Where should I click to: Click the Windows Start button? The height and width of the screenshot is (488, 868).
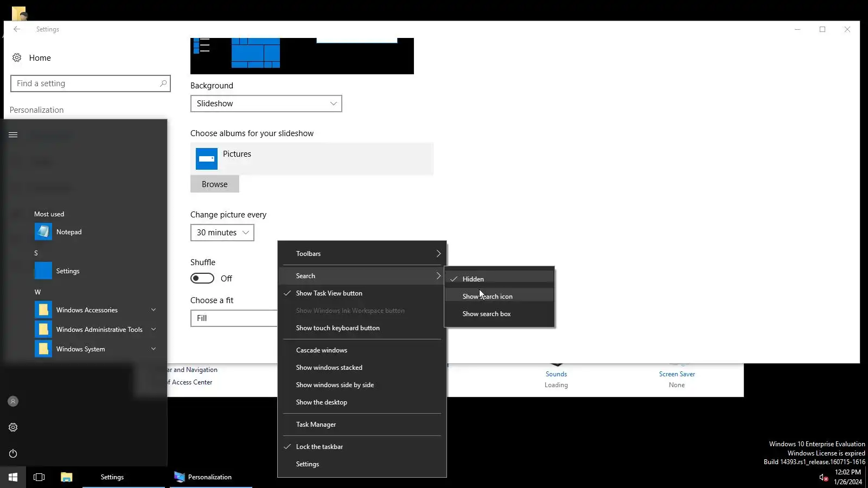coord(13,477)
